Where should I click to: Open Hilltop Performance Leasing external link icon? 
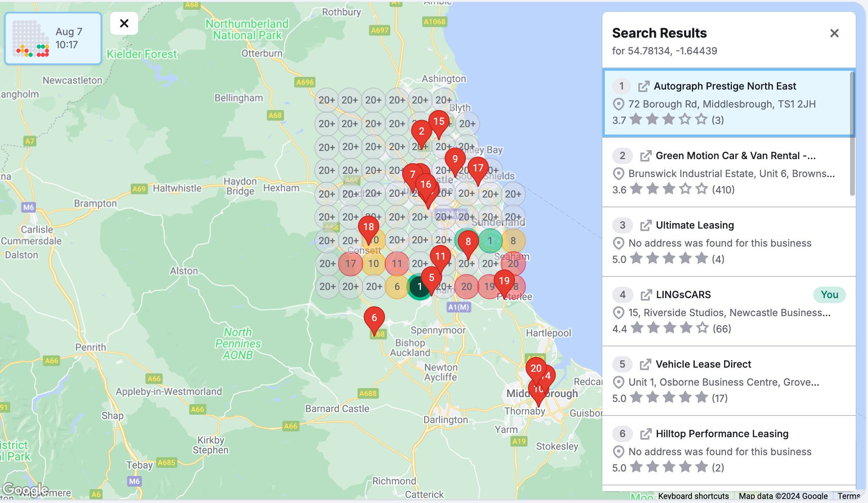click(646, 434)
